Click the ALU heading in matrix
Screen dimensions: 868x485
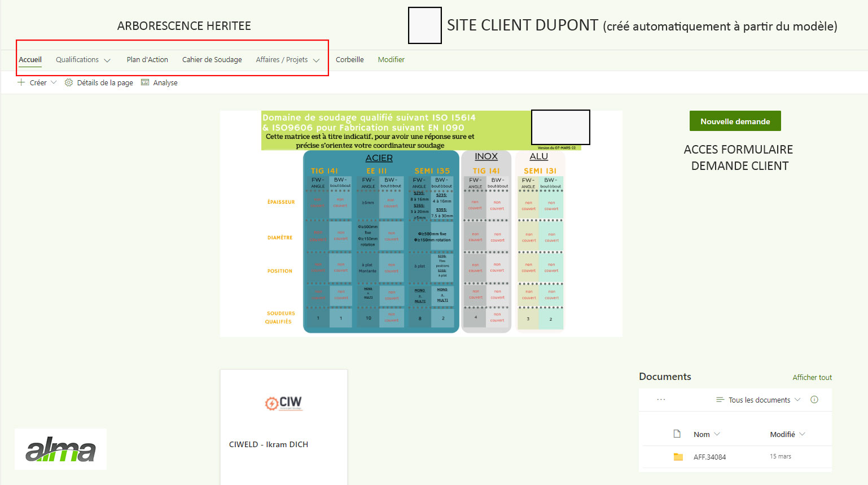tap(539, 156)
